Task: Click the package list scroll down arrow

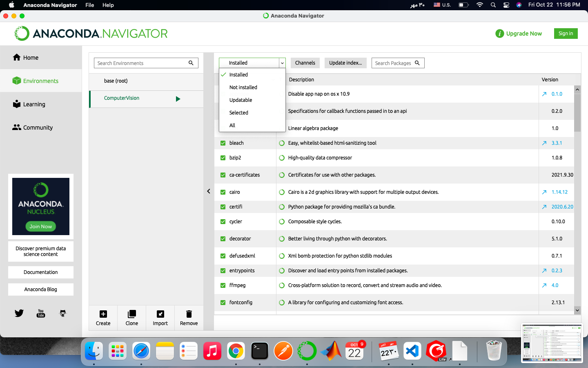Action: tap(577, 310)
